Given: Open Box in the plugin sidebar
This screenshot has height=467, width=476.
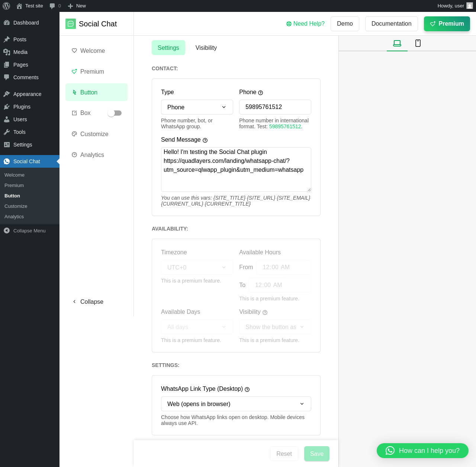Looking at the screenshot, I should pyautogui.click(x=85, y=113).
